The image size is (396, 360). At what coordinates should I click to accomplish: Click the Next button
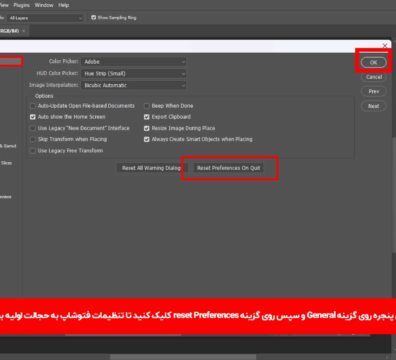tap(374, 106)
